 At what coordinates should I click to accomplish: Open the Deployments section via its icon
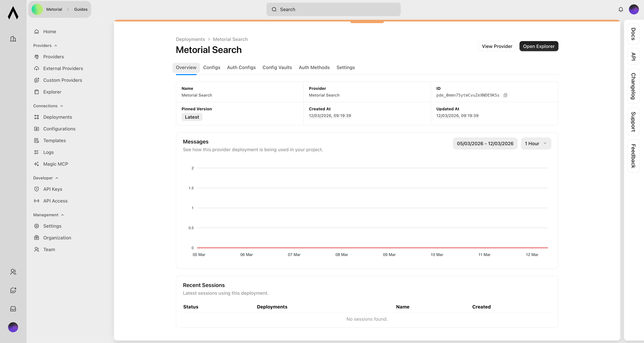click(37, 117)
